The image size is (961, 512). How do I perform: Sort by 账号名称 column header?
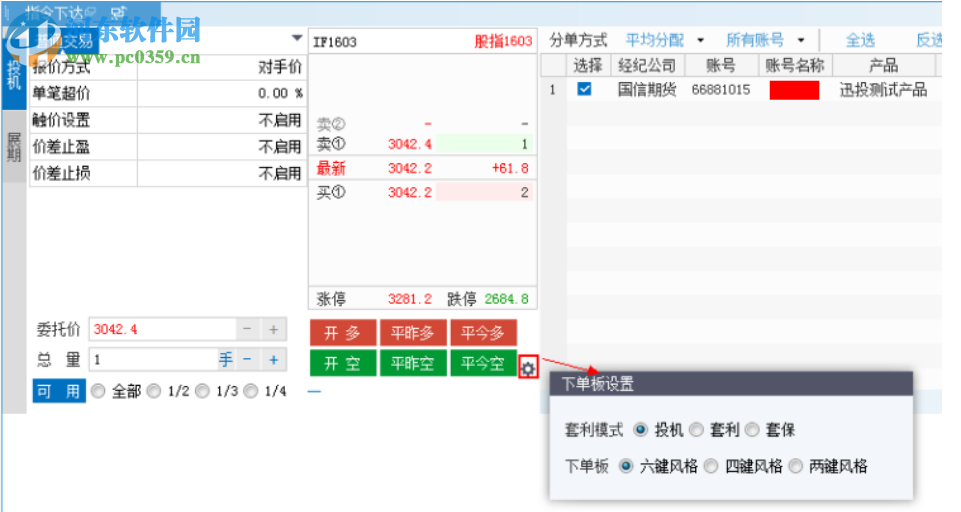pos(795,65)
